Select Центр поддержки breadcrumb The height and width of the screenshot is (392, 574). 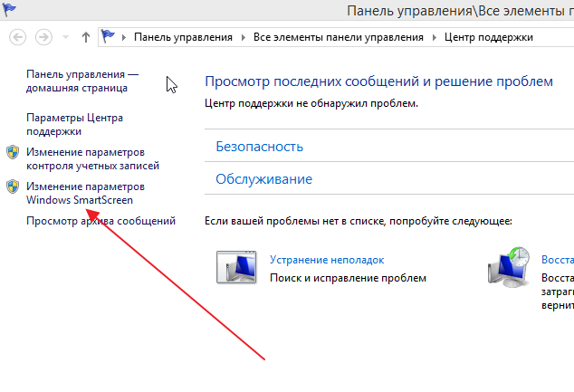(x=489, y=37)
